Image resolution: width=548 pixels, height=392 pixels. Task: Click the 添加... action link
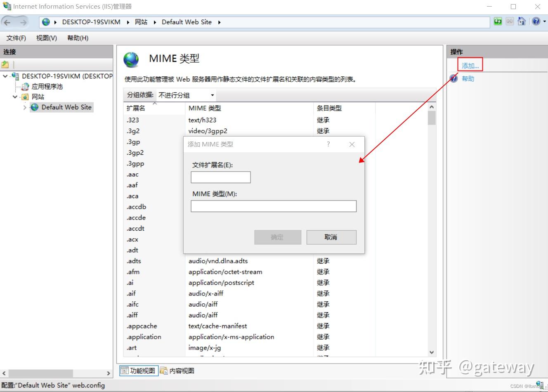coord(470,66)
